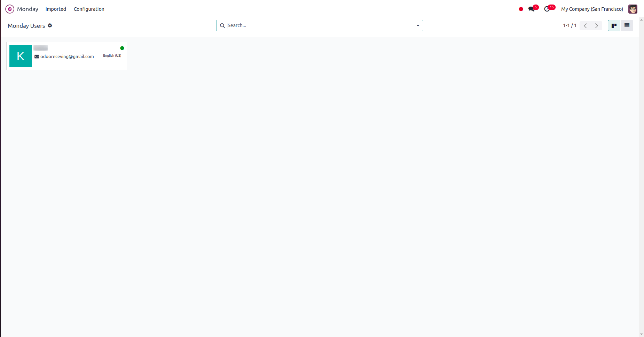Click the envelope icon beside email

click(x=37, y=57)
